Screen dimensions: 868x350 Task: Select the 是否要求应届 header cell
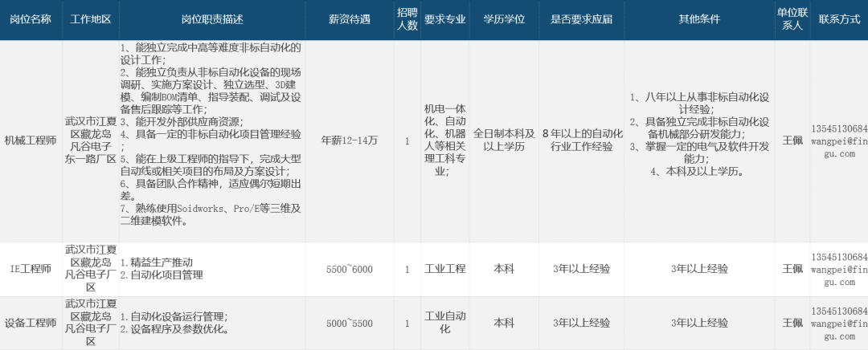[582, 19]
